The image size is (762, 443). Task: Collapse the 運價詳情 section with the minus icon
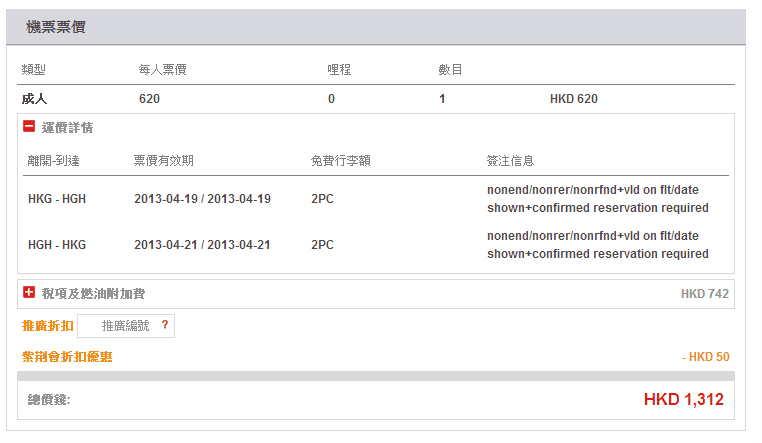(29, 127)
